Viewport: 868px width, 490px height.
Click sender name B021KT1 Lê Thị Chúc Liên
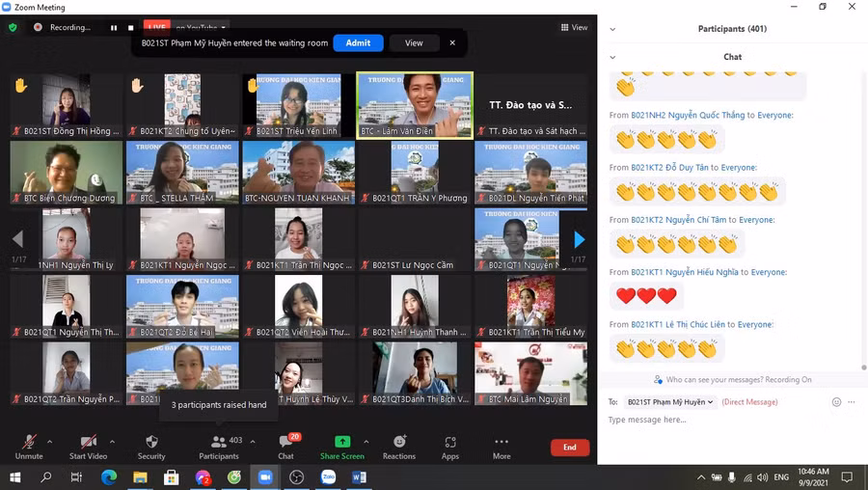(x=678, y=324)
